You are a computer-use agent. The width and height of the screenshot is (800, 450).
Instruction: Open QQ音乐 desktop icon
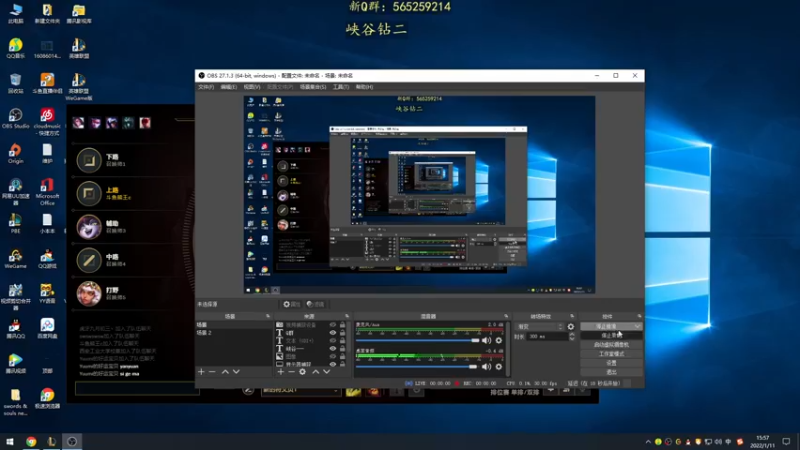coord(15,48)
